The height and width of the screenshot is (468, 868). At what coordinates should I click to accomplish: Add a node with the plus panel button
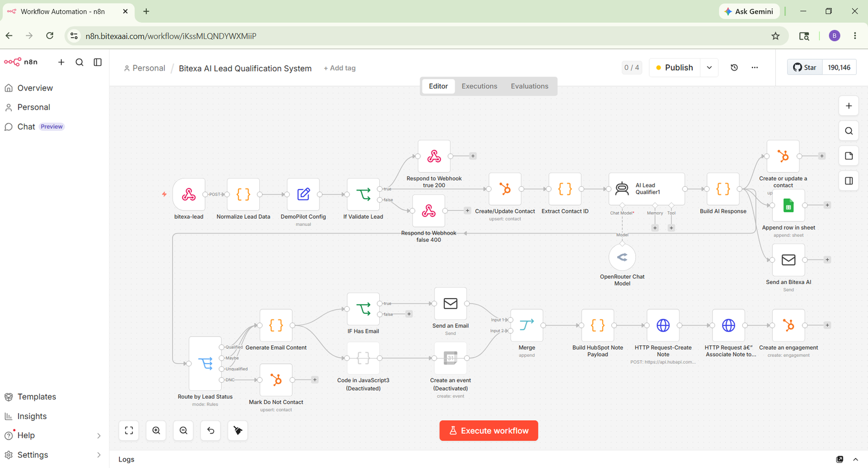click(849, 106)
